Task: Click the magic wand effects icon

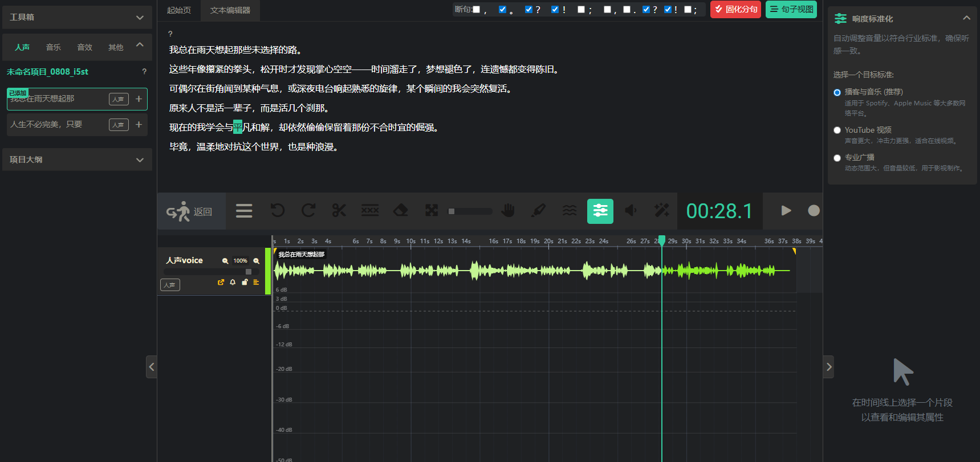Action: pos(661,211)
